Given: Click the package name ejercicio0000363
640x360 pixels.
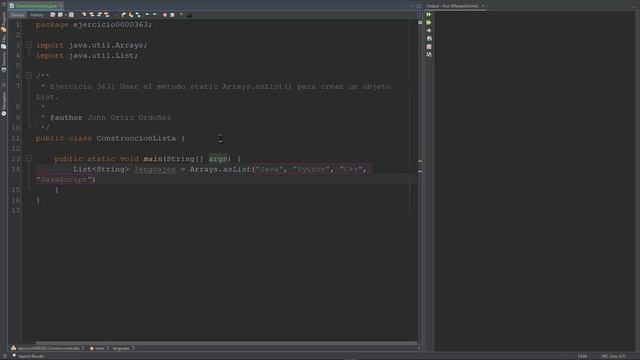Looking at the screenshot, I should click(112, 24).
